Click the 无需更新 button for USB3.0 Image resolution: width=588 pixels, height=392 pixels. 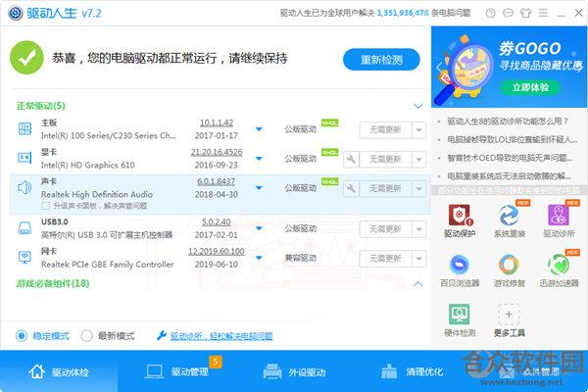[385, 229]
